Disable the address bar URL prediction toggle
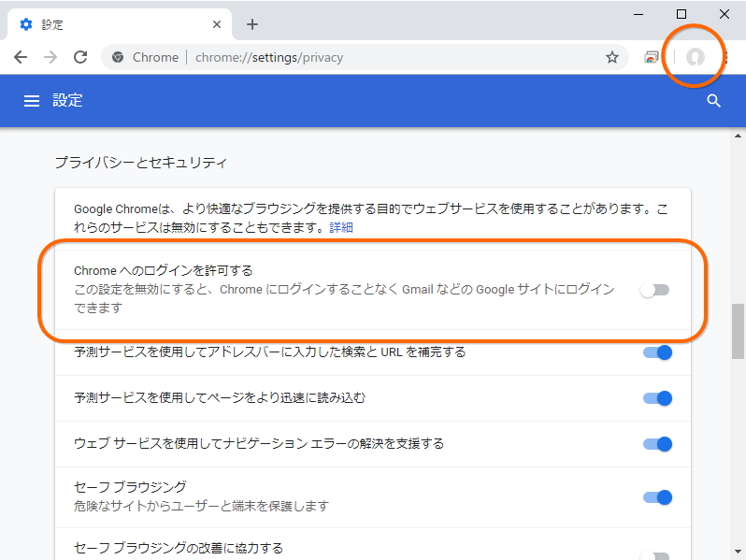This screenshot has width=746, height=560. tap(657, 352)
